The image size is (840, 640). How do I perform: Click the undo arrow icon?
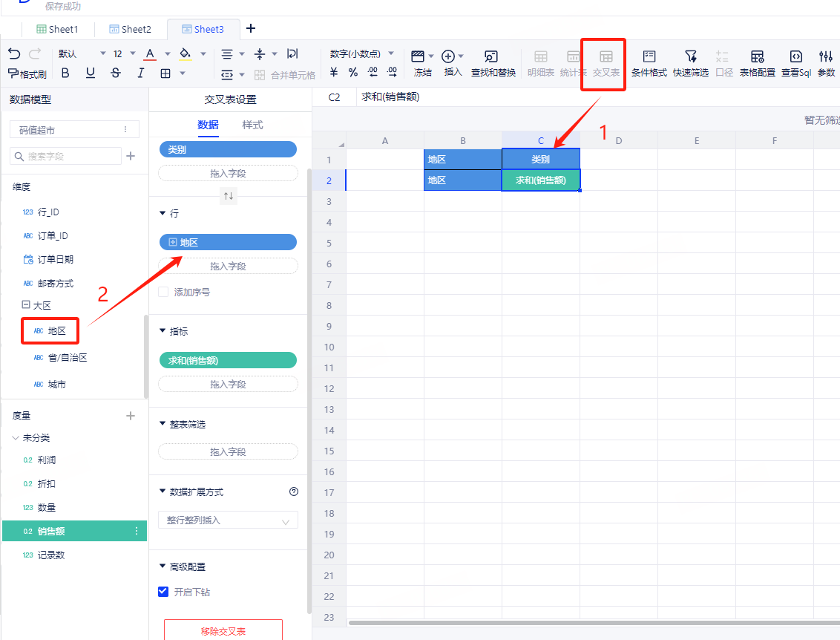[14, 54]
